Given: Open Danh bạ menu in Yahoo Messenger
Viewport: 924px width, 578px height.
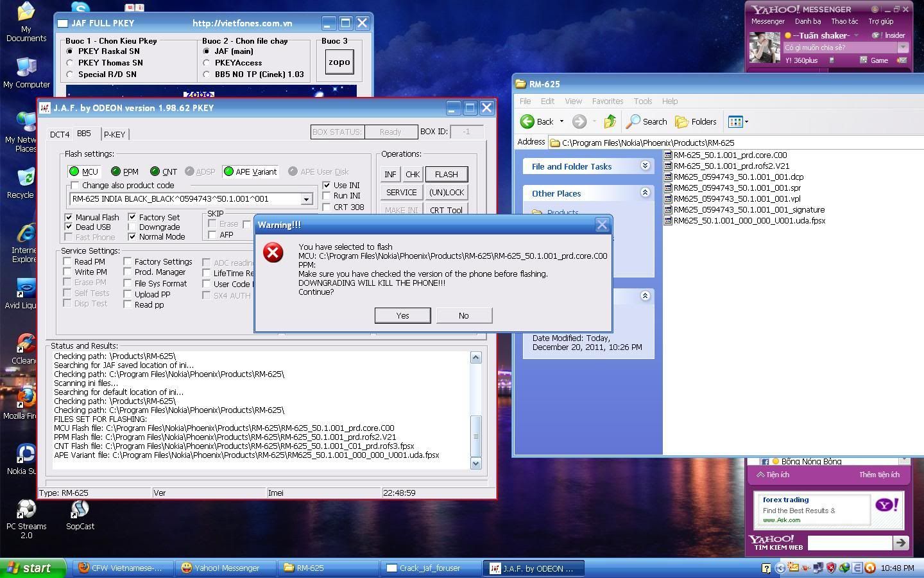Looking at the screenshot, I should (808, 21).
